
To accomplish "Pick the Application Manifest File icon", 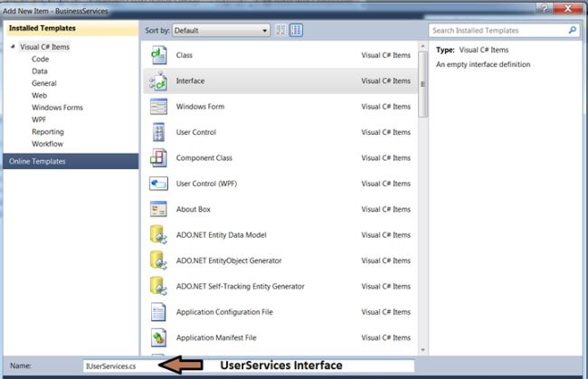I will click(x=158, y=337).
